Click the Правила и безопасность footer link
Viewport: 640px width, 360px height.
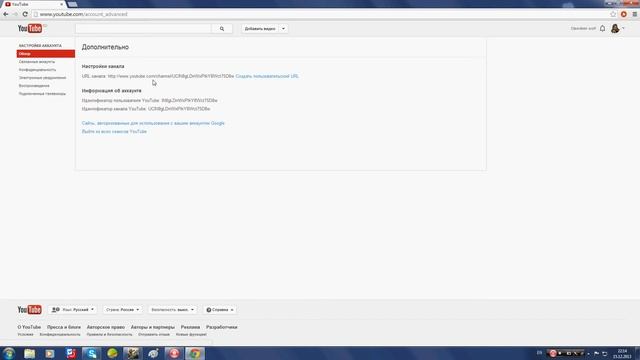[109, 335]
